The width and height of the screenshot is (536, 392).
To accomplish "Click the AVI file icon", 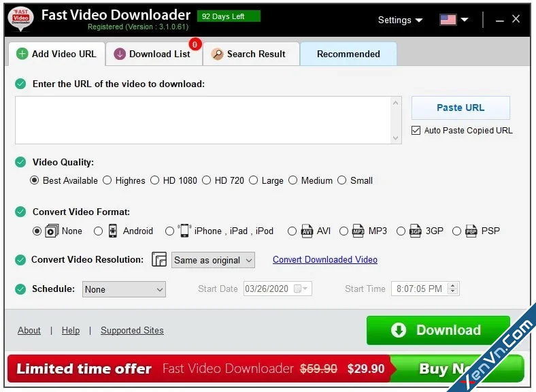I will 307,231.
